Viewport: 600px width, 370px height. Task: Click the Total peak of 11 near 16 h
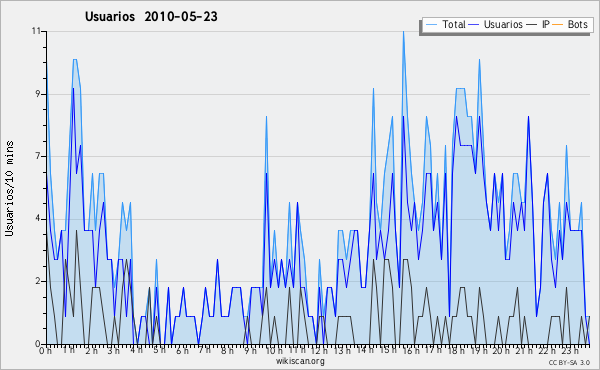(x=403, y=32)
